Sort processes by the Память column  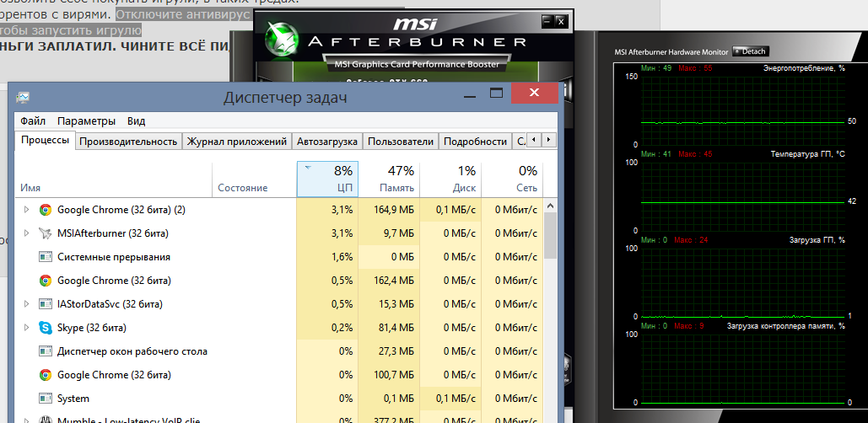[389, 179]
